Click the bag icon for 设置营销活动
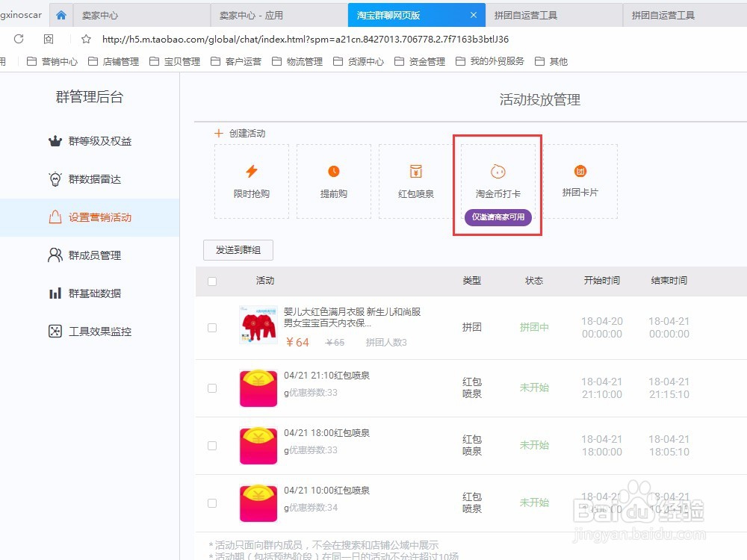This screenshot has width=747, height=560. coord(55,217)
